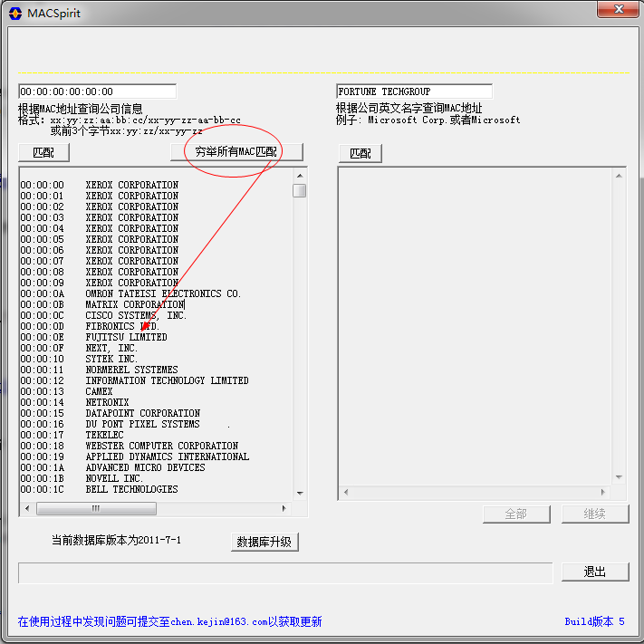Click the '当前数据库版本为2011-7-1' label
The height and width of the screenshot is (644, 644).
pos(116,540)
